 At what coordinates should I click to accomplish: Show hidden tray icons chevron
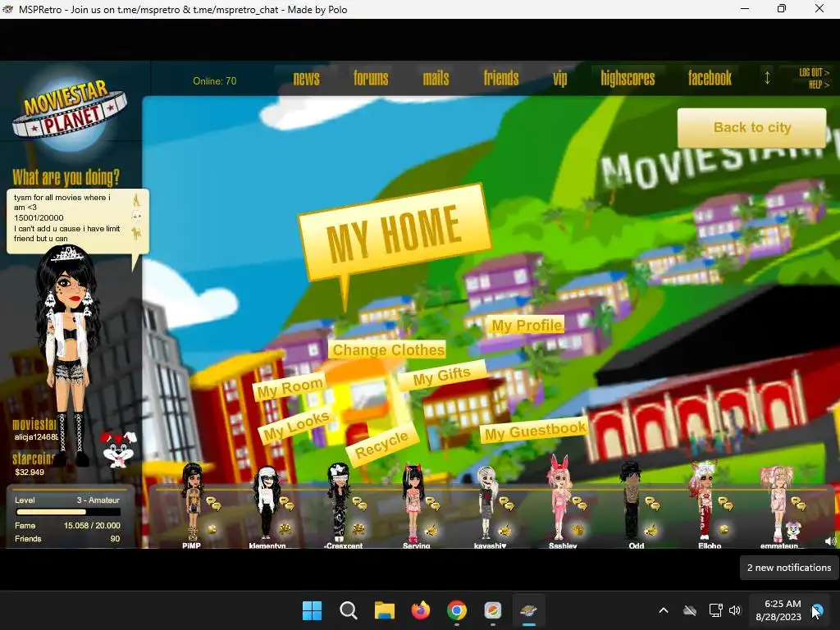tap(663, 610)
